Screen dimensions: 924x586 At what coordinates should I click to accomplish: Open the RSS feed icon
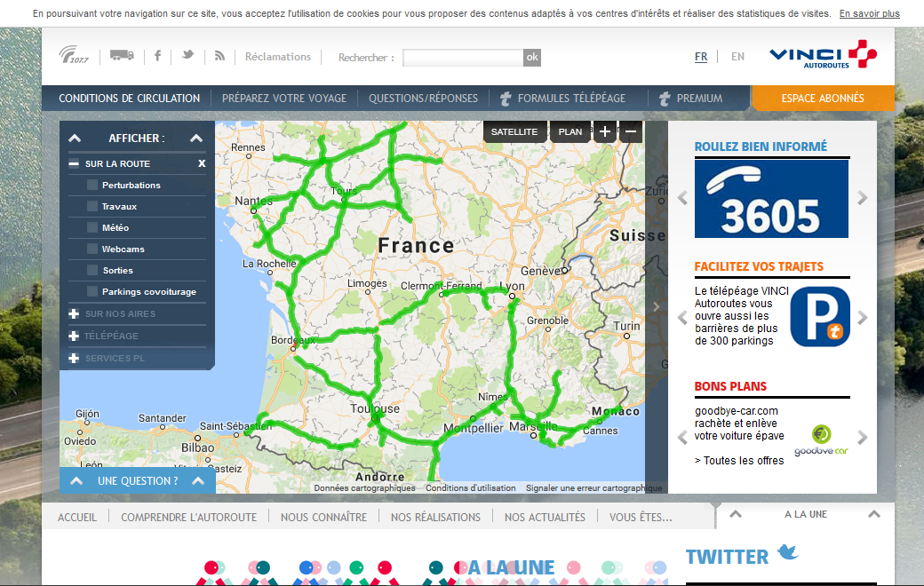pos(219,55)
